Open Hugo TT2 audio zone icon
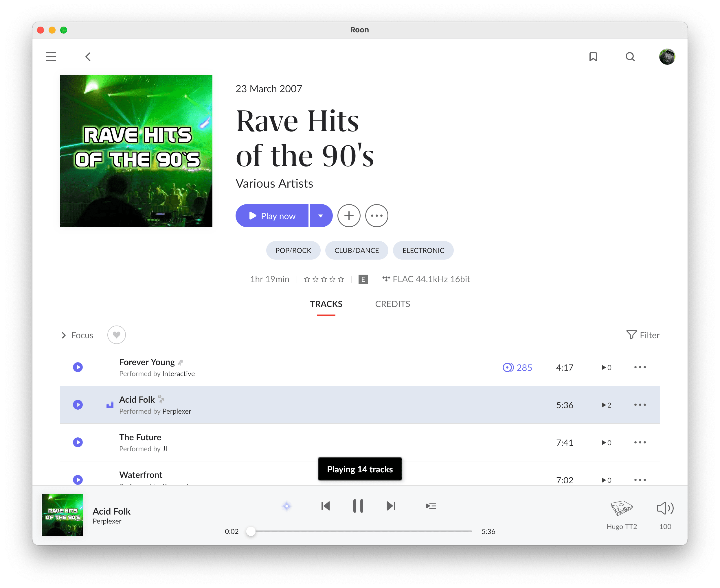Viewport: 720px width, 588px height. click(621, 508)
